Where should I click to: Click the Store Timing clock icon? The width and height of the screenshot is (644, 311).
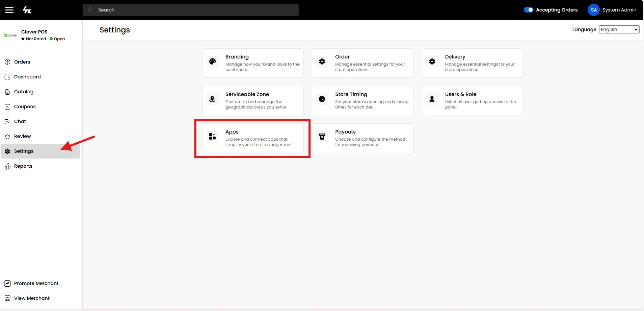[x=322, y=99]
